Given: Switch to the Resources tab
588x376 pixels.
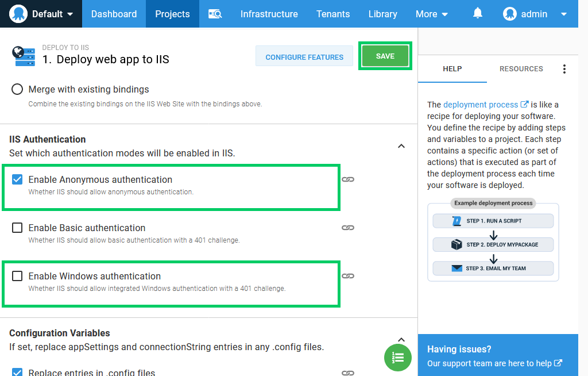Looking at the screenshot, I should click(x=521, y=69).
